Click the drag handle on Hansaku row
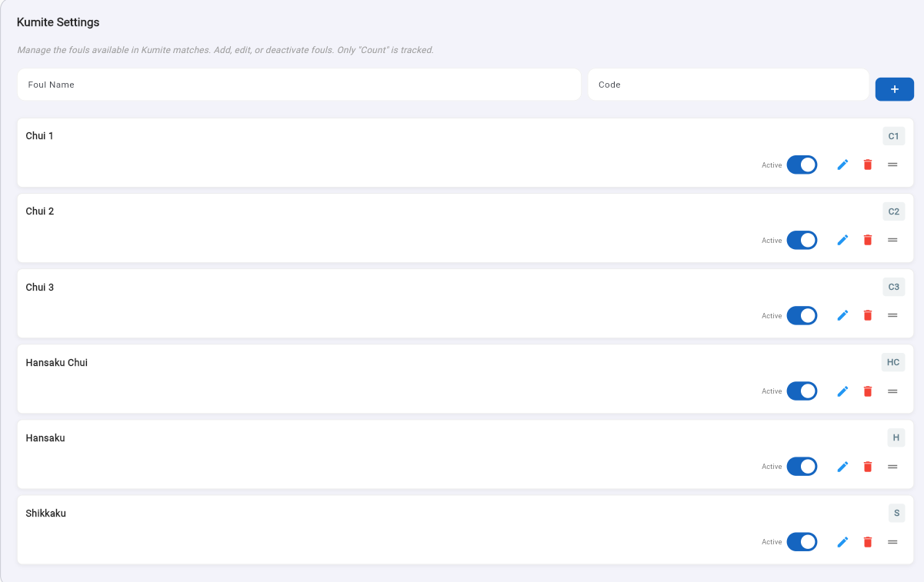924x582 pixels. point(892,466)
